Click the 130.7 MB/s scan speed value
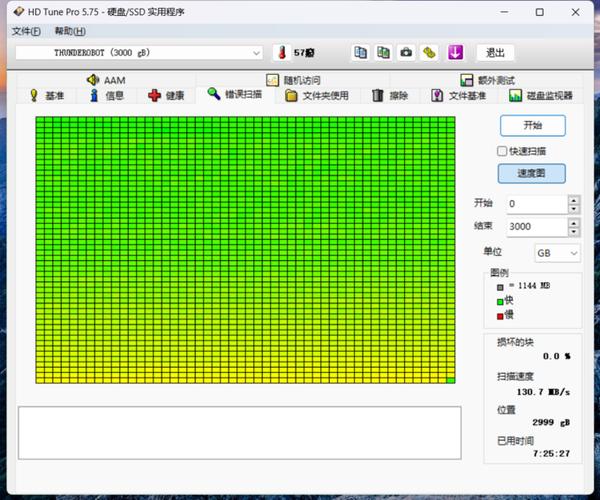Screen dimensions: 600x500 tap(543, 392)
